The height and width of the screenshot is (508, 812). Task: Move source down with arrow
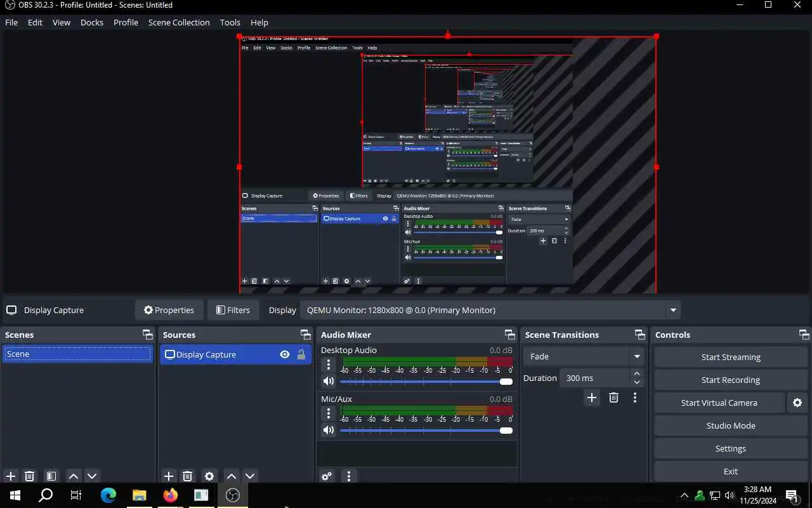coord(250,476)
